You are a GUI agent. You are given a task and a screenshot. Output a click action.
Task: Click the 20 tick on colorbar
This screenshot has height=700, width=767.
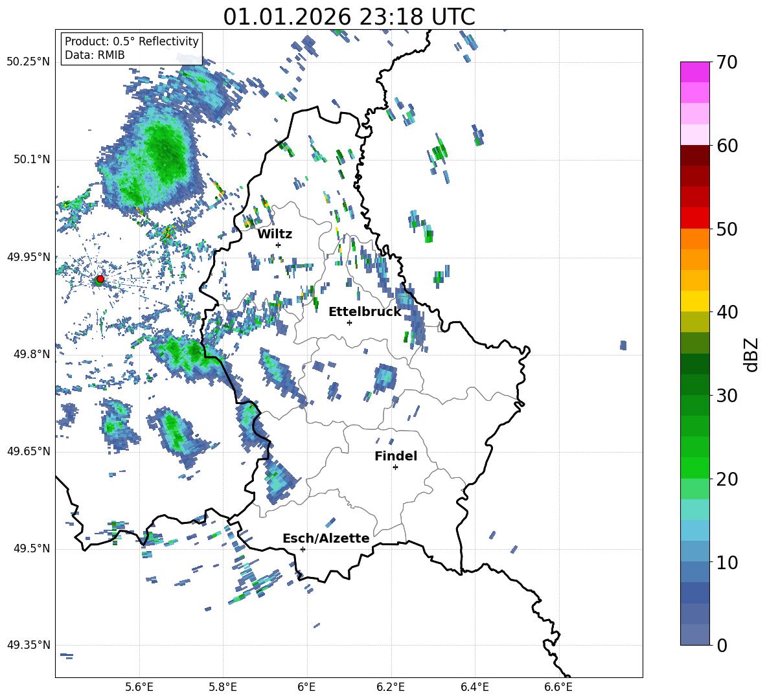[x=726, y=479]
